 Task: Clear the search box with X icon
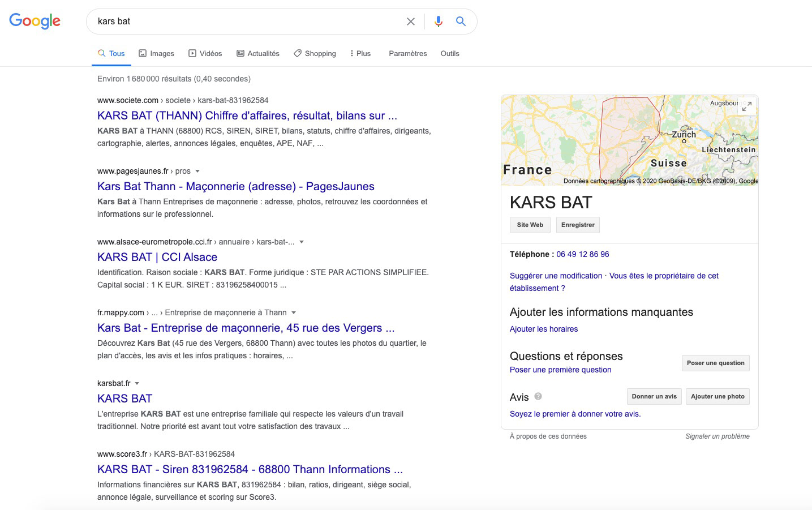(x=411, y=22)
